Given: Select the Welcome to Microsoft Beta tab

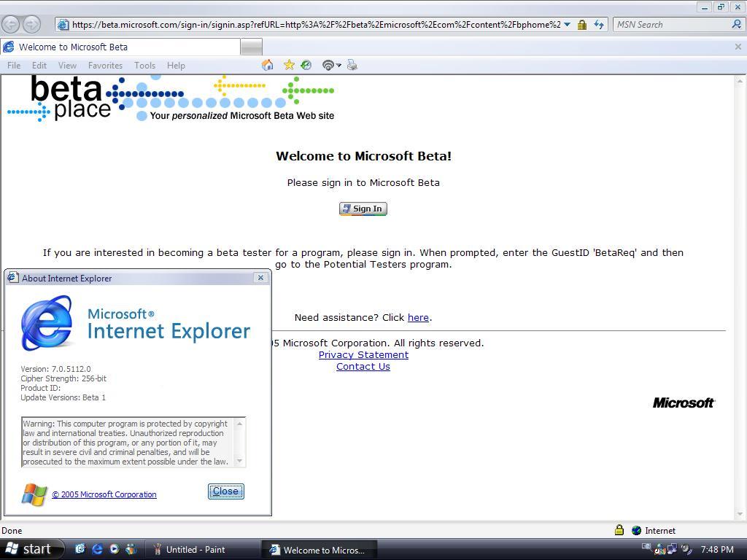Looking at the screenshot, I should click(x=120, y=47).
